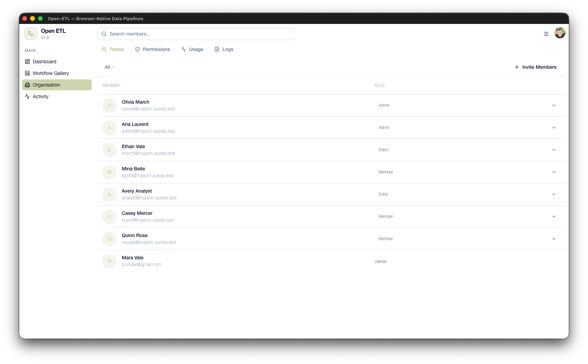
Task: Click the owner role label for Mara Vale
Action: [x=381, y=261]
